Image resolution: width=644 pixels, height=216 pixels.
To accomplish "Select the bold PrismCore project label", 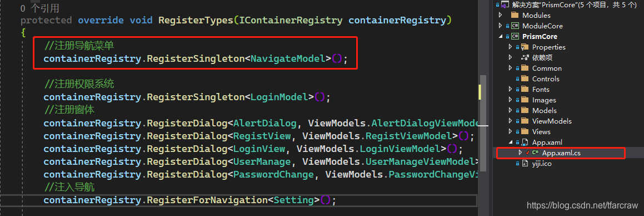I will tap(540, 37).
